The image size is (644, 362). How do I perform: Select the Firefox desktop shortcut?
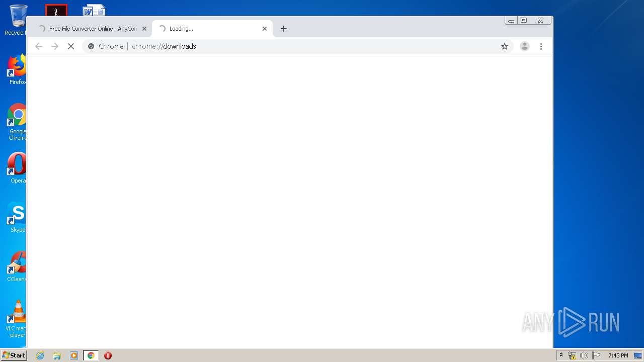coord(17,69)
